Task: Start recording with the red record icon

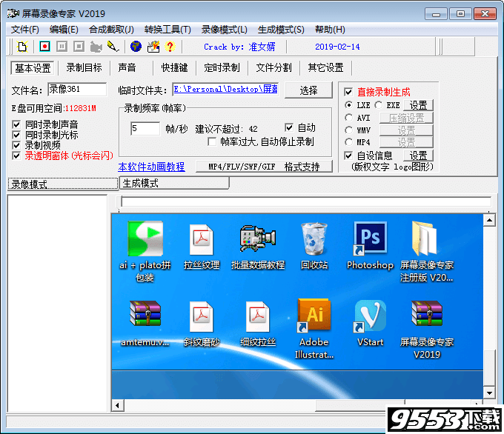Action: 44,47
